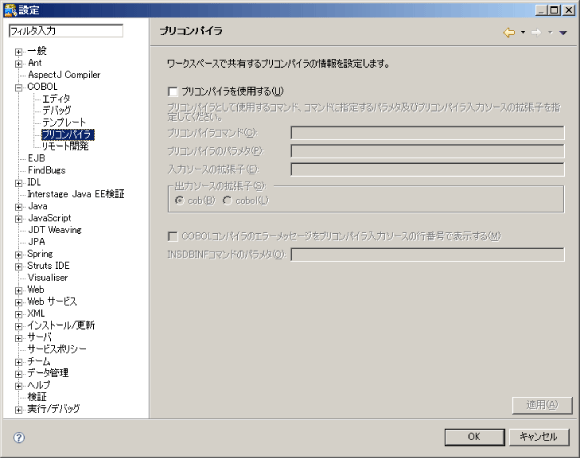Close the 設定 dialog window

tap(569, 10)
